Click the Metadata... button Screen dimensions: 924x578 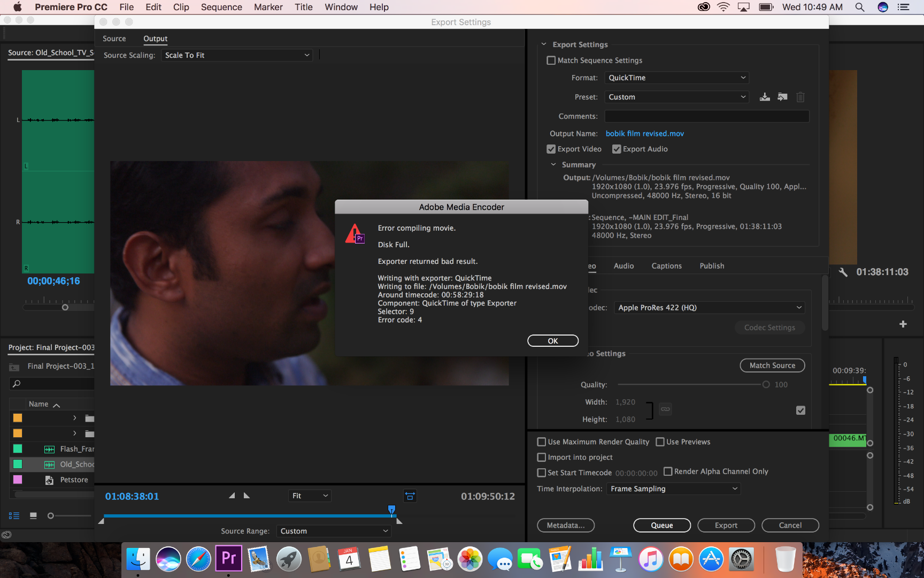(x=566, y=526)
